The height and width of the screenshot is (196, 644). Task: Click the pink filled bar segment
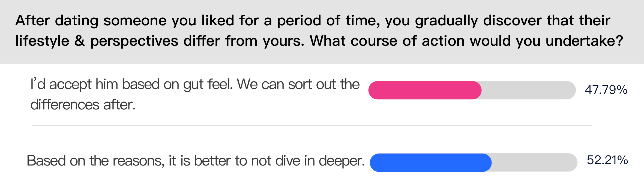click(x=425, y=90)
